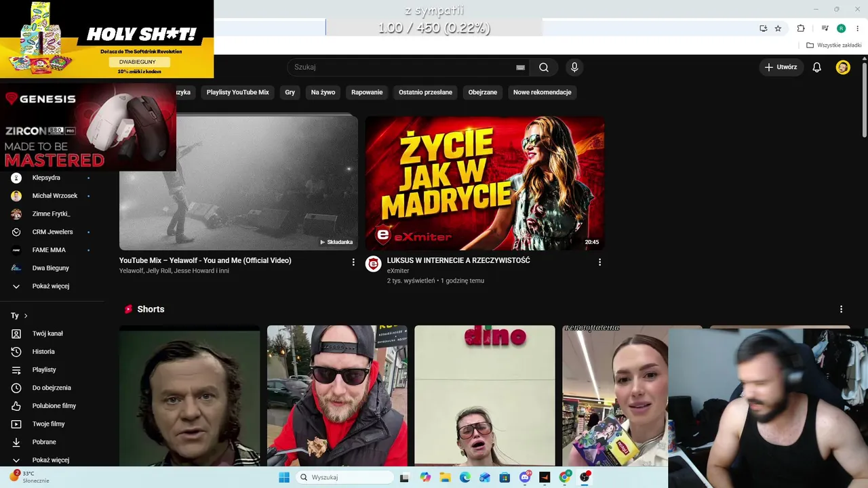Image resolution: width=868 pixels, height=488 pixels.
Task: Open Discord from the taskbar
Action: pyautogui.click(x=525, y=477)
